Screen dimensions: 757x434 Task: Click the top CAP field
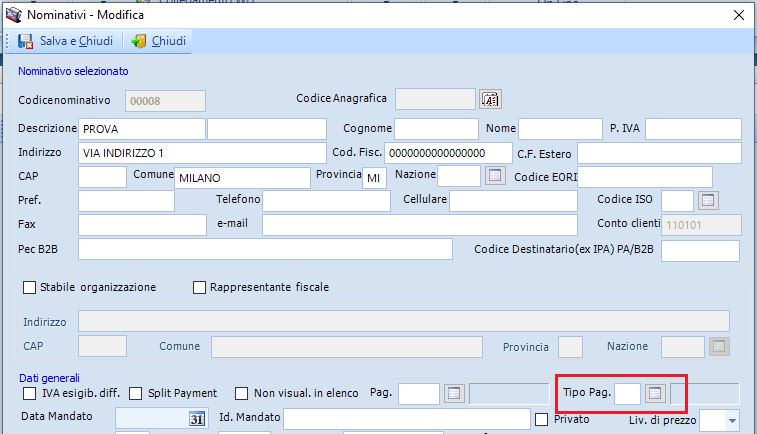tap(102, 177)
